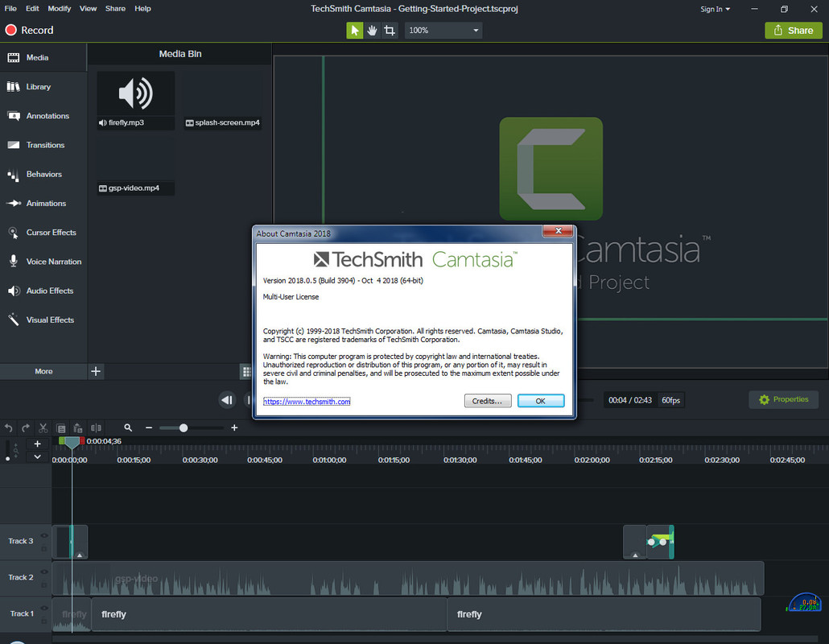Click the green Share button
Viewport: 829px width, 644px height.
793,31
